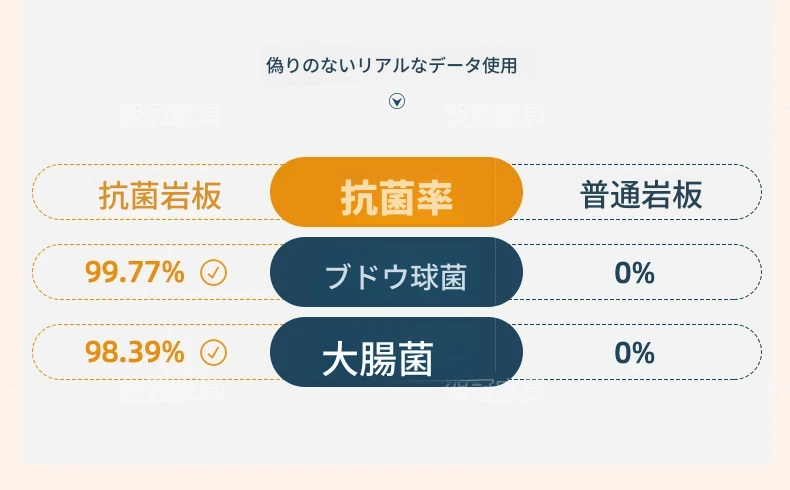Viewport: 790px width, 490px height.
Task: Click the 0% value in the 大腸菌 row
Action: [x=634, y=353]
